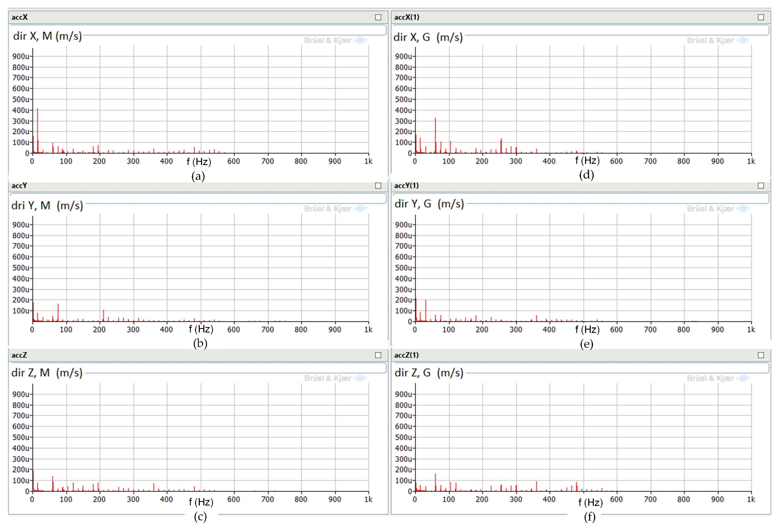779x532 pixels.
Task: Click the 1k x-axis tick label in the accX(1) plot
Action: coord(751,161)
